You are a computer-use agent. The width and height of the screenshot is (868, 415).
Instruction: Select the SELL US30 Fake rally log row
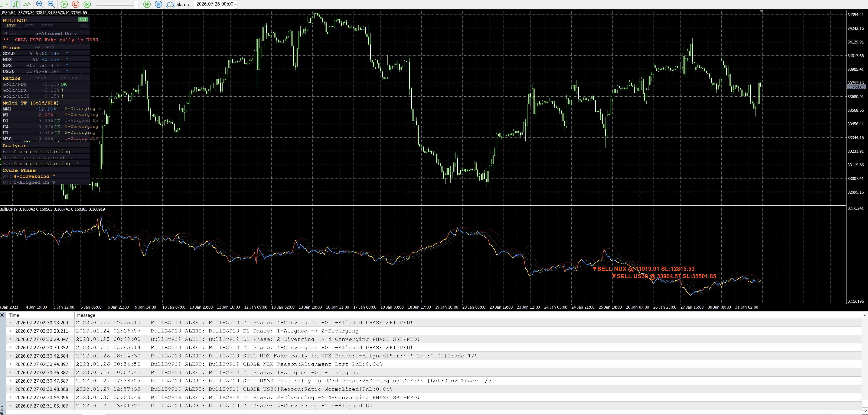coord(434,381)
